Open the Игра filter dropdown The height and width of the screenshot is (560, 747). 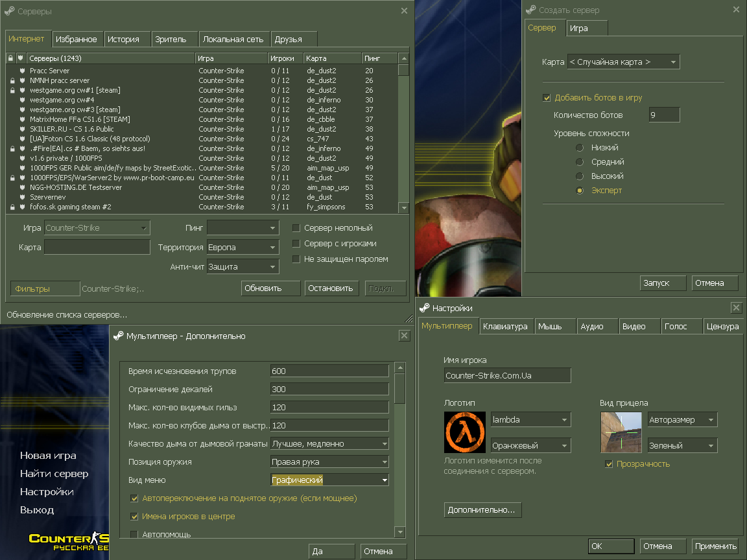[x=97, y=228]
